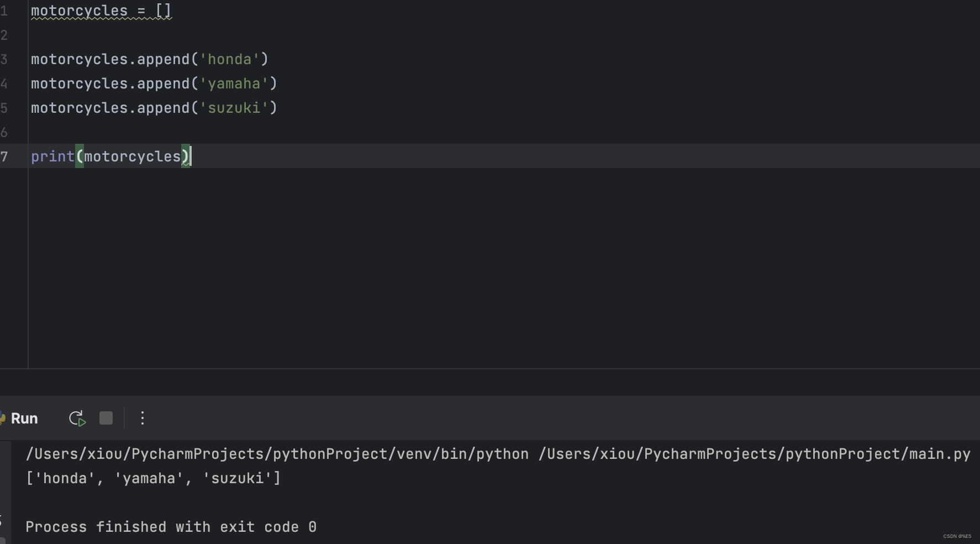The width and height of the screenshot is (980, 544).
Task: Click line number 7 in gutter
Action: pos(4,156)
